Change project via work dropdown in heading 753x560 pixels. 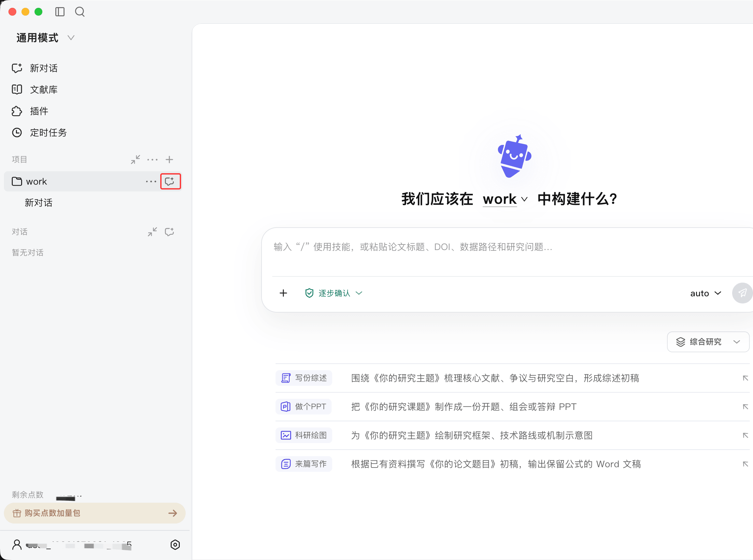pos(505,199)
